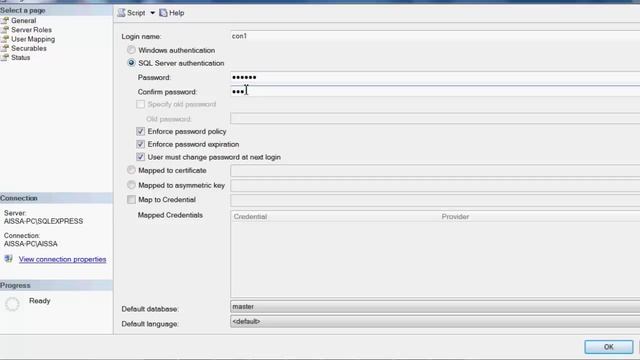The height and width of the screenshot is (360, 640).
Task: Select Windows authentication radio button
Action: click(131, 50)
